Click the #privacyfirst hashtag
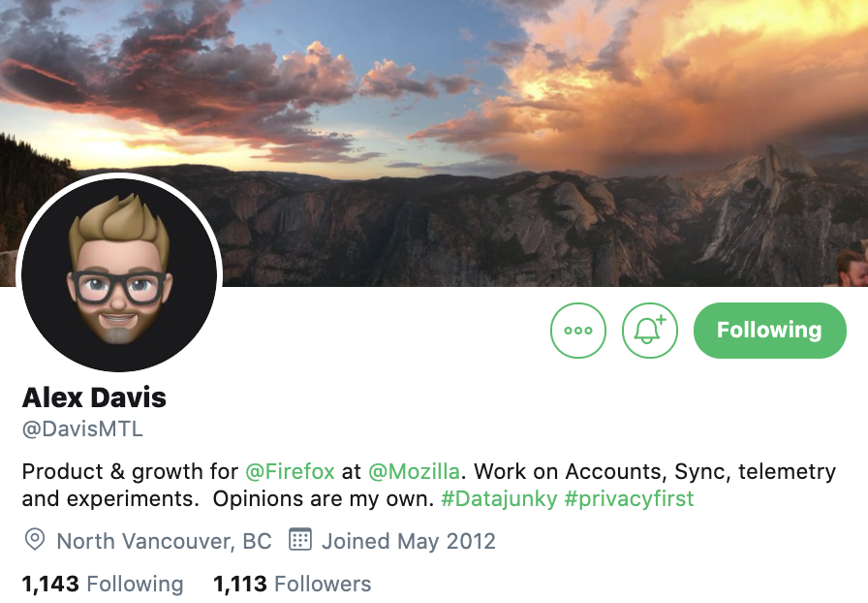 tap(629, 499)
